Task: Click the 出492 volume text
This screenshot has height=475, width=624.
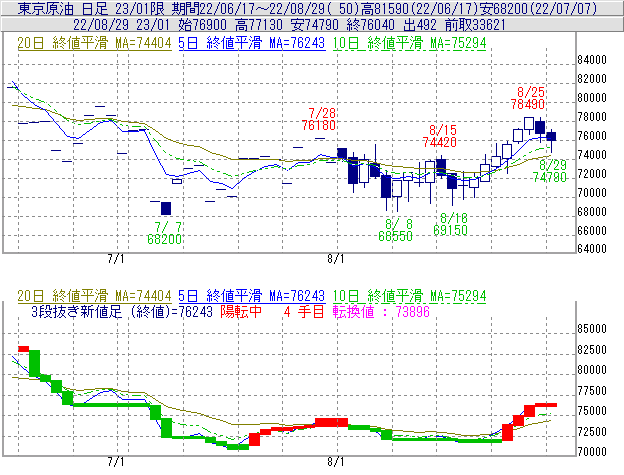Action: click(420, 25)
